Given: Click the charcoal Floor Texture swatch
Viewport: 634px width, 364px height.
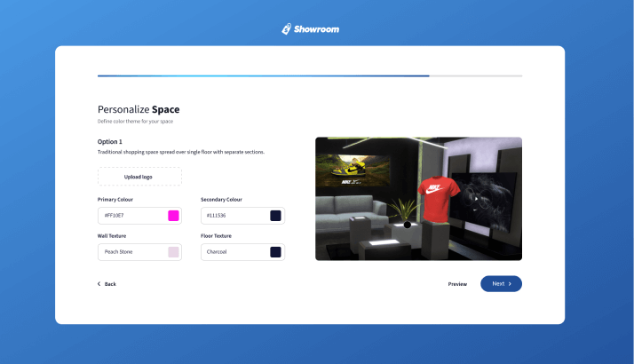Looking at the screenshot, I should [x=275, y=252].
